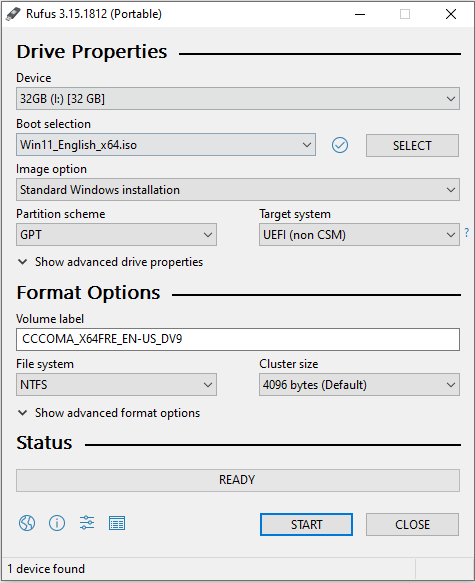Open the Boot selection dropdown
This screenshot has height=583, width=475.
(166, 145)
